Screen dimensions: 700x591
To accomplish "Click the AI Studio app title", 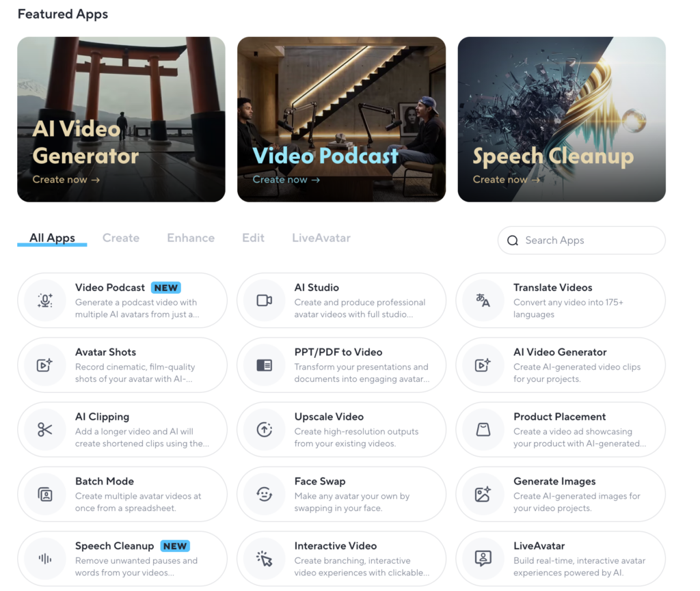I will coord(317,288).
